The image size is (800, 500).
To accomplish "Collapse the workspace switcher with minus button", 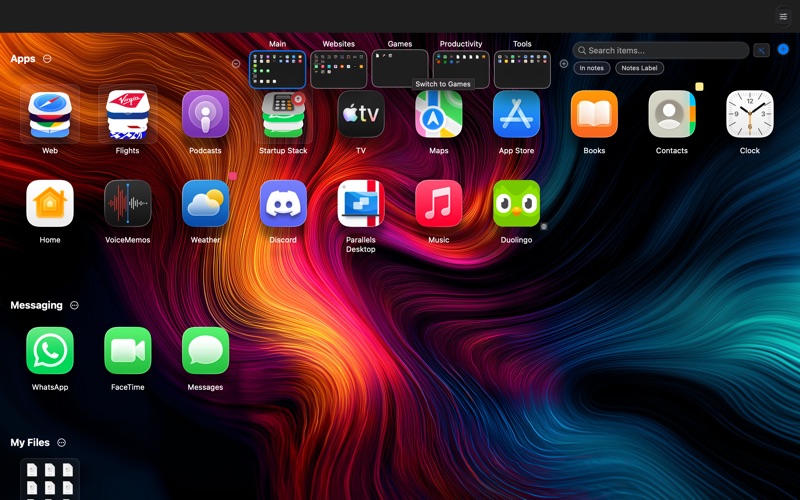I will click(x=236, y=64).
